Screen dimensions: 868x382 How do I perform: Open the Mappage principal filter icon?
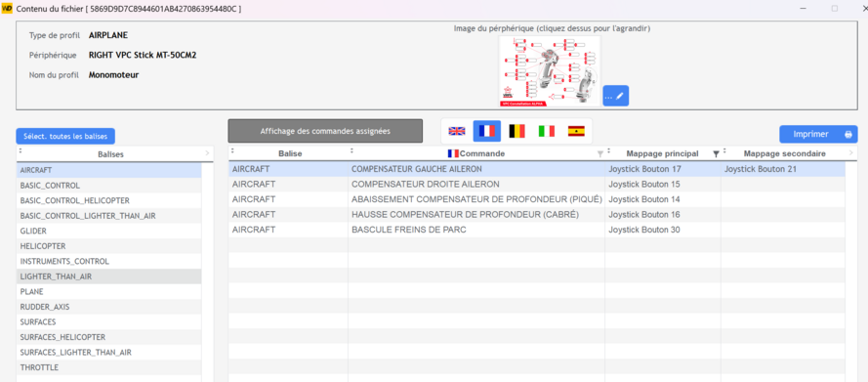[716, 154]
